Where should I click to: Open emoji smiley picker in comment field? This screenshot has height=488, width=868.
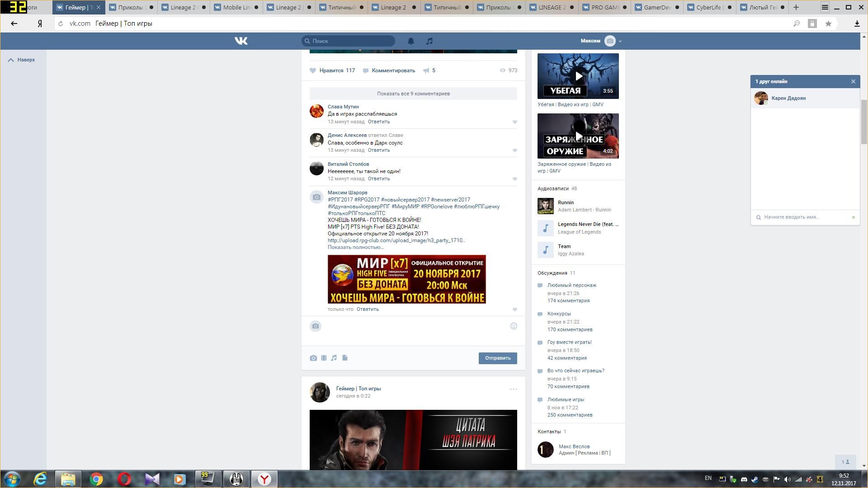(514, 326)
